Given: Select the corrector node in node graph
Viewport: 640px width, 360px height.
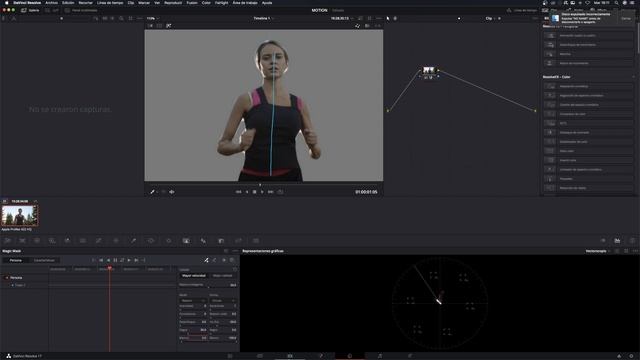Looking at the screenshot, I should point(429,71).
